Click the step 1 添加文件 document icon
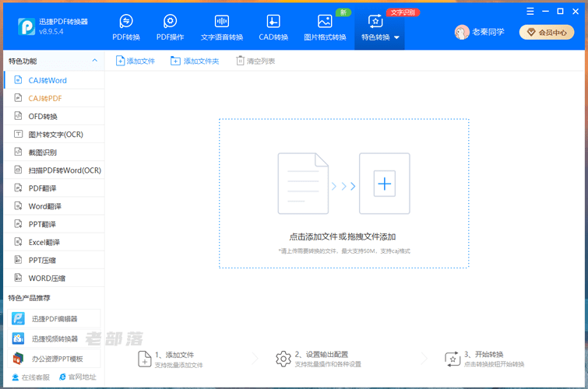 [x=144, y=359]
